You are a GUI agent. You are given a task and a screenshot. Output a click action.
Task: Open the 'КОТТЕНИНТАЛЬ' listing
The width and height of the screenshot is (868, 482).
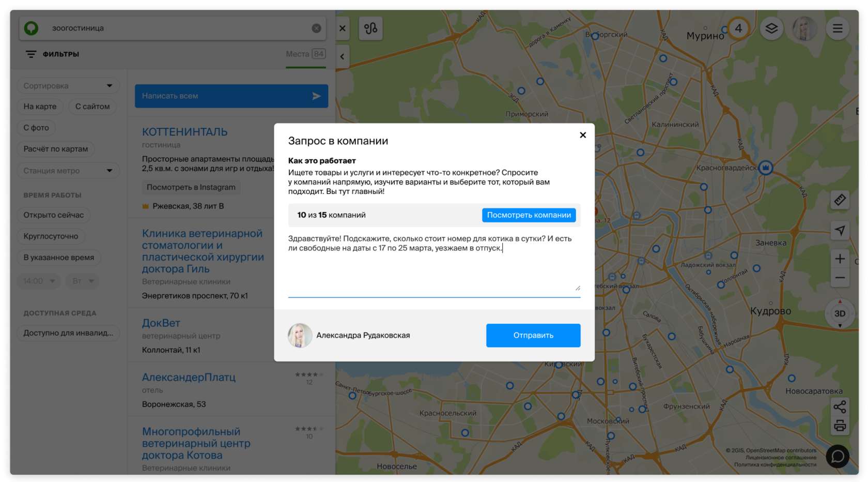click(x=185, y=132)
